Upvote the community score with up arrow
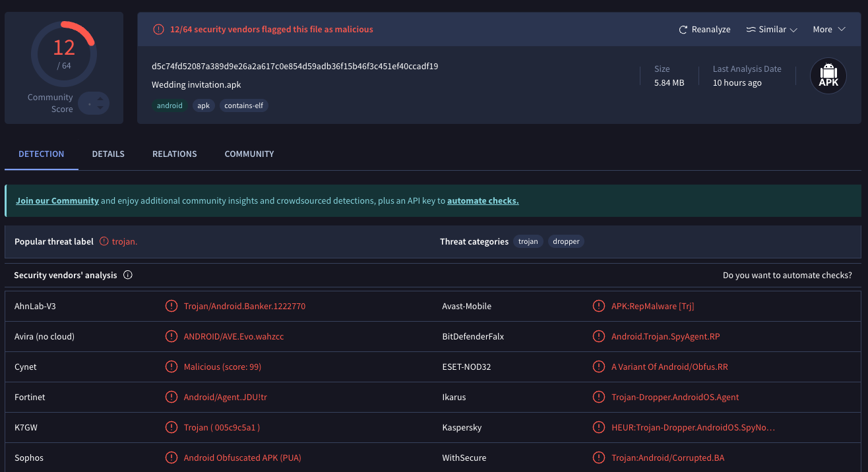The height and width of the screenshot is (472, 868). [x=100, y=99]
